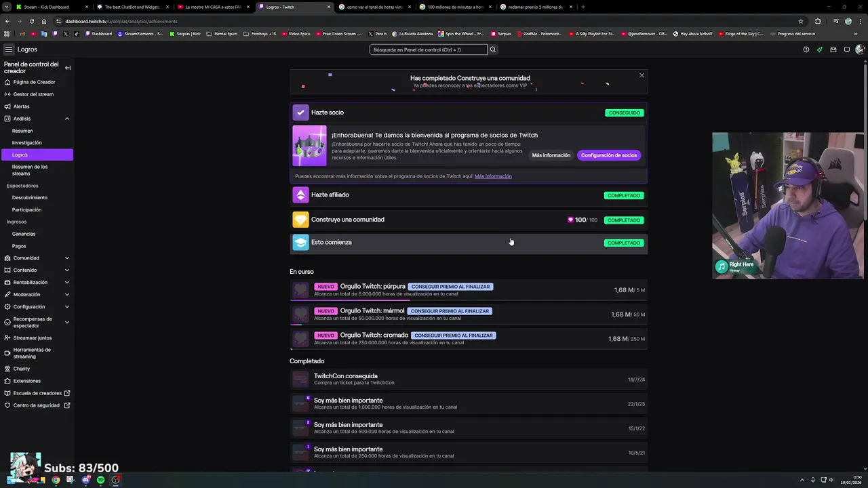Image resolution: width=868 pixels, height=488 pixels.
Task: Open the hamburger menu next to Logros
Action: (8, 49)
